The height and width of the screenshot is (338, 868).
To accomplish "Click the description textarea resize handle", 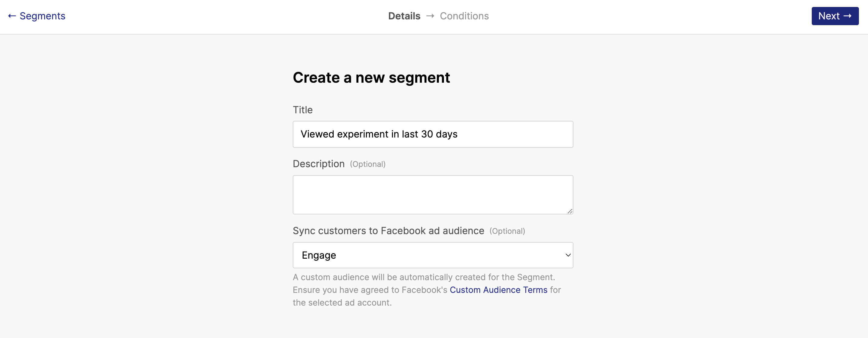I will 569,211.
